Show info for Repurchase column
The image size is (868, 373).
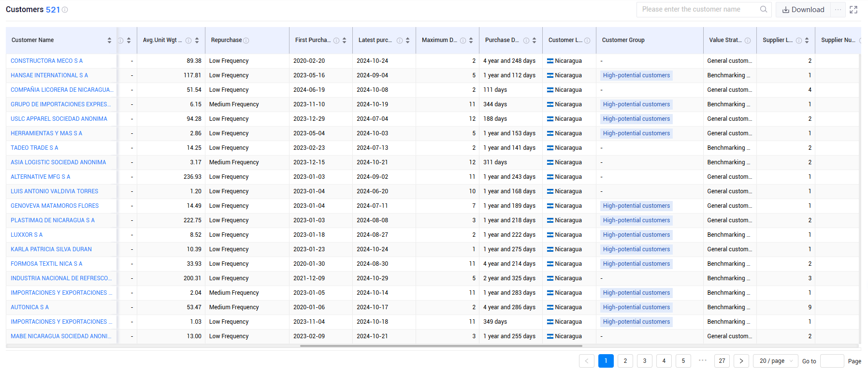click(x=246, y=41)
